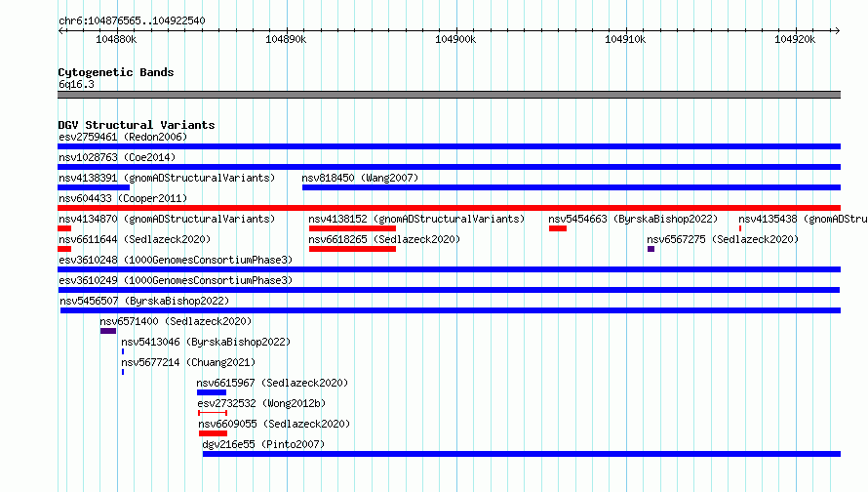
Task: Select the long red bar under nsv604433
Action: (x=449, y=208)
